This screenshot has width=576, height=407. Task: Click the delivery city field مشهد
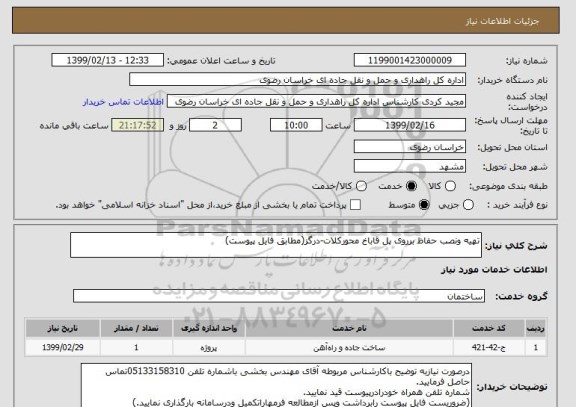coord(410,166)
